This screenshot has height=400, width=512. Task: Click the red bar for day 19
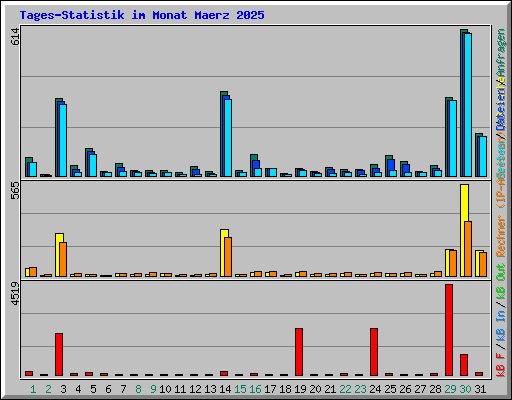299,352
